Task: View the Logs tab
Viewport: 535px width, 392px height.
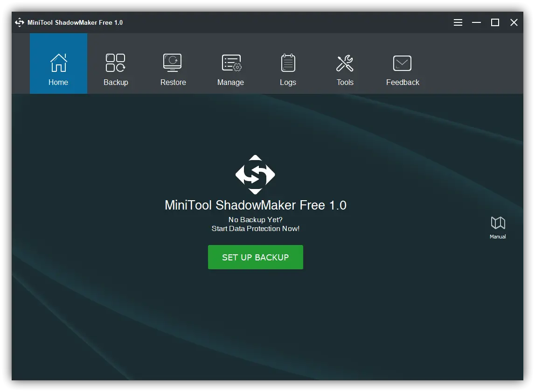Action: [x=288, y=63]
